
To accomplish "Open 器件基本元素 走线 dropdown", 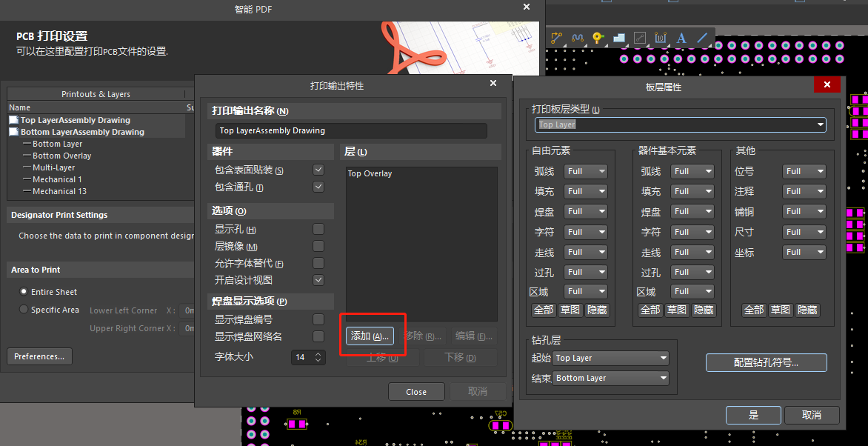I will [x=692, y=252].
